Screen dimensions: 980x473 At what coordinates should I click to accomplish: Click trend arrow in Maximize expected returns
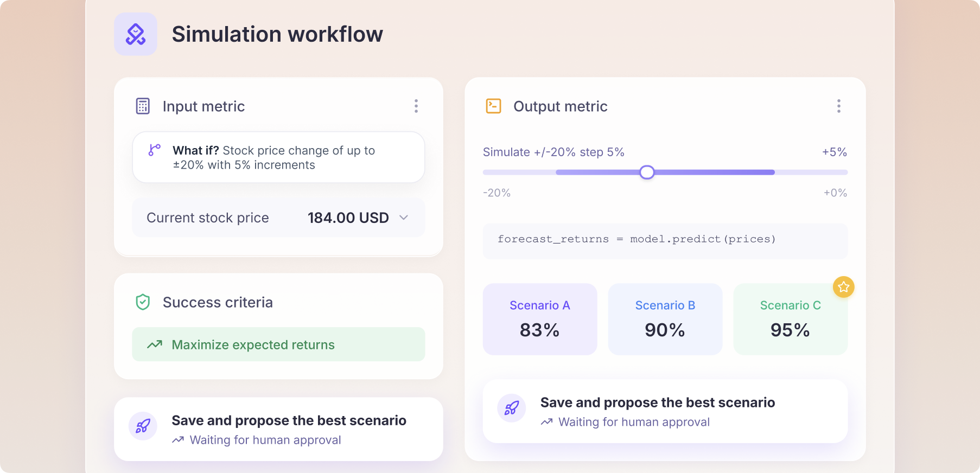pos(155,344)
